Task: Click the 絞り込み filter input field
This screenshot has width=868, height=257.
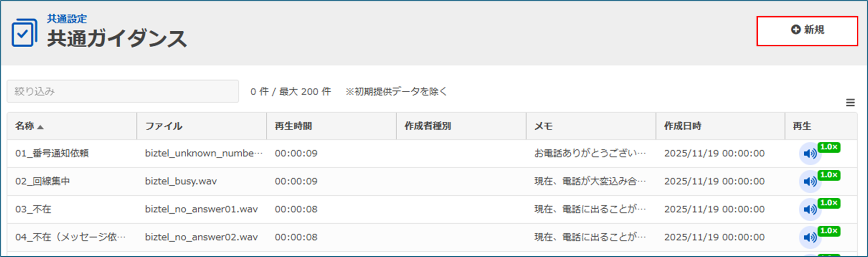Action: tap(122, 91)
